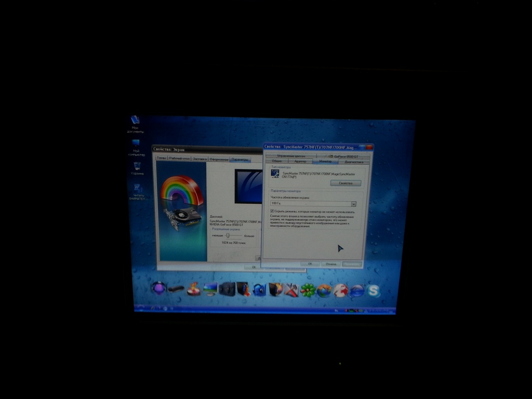Open the GeForce 8500 GT tab
Screen dimensions: 532x399
343,156
